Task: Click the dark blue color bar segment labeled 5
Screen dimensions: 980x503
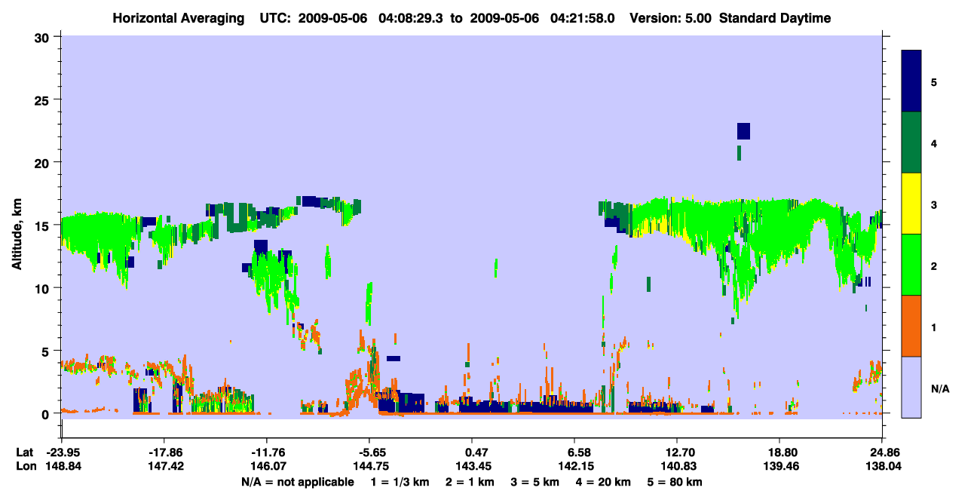Action: point(911,81)
